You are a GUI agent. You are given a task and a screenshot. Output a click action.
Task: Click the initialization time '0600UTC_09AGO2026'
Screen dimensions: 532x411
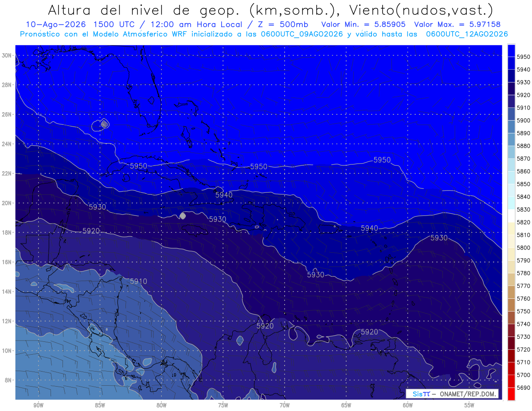tap(302, 34)
